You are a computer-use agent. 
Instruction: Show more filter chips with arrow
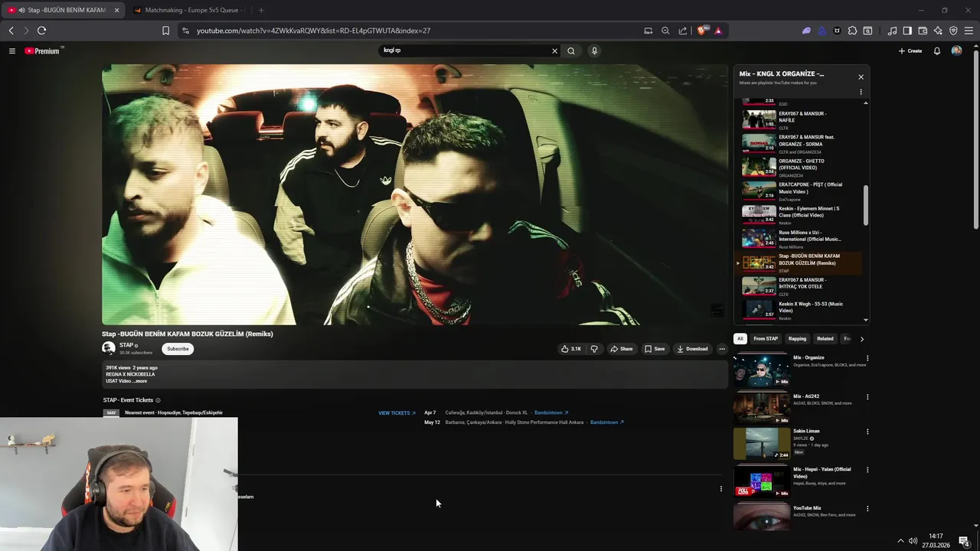861,339
